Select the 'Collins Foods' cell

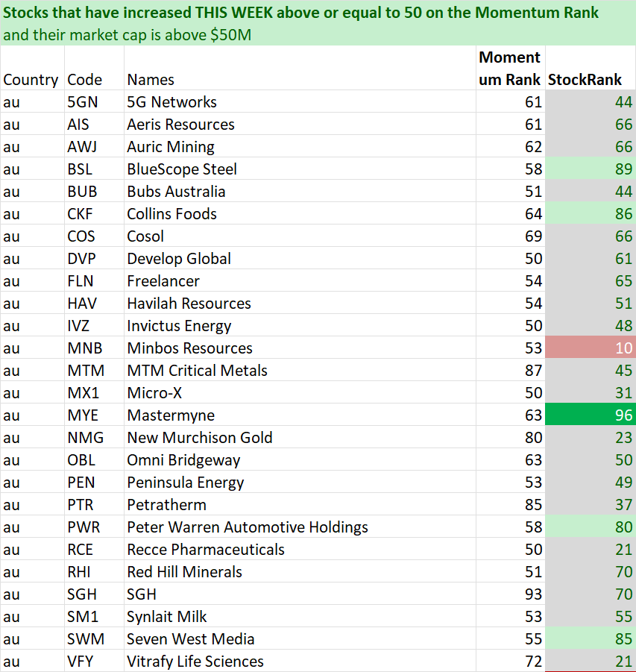click(x=300, y=214)
